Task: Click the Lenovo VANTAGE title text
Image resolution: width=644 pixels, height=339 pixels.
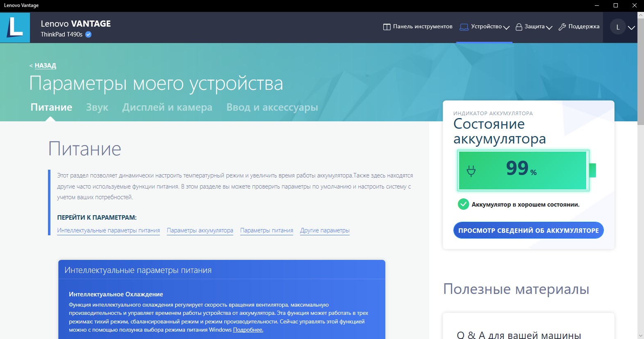Action: 76,24
